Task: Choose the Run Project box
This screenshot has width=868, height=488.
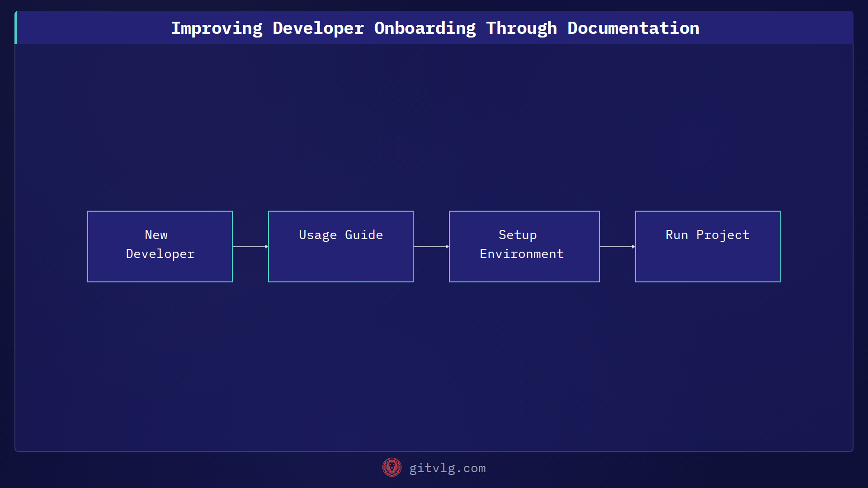Action: coord(708,247)
